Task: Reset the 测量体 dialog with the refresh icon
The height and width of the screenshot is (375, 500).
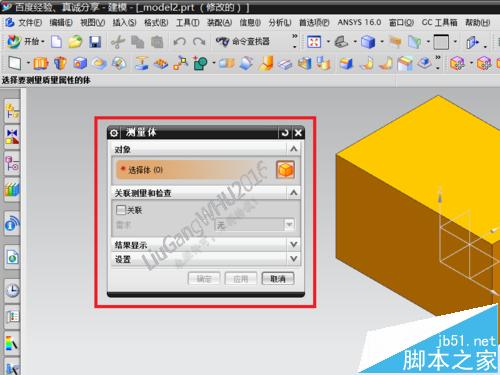Action: [285, 133]
